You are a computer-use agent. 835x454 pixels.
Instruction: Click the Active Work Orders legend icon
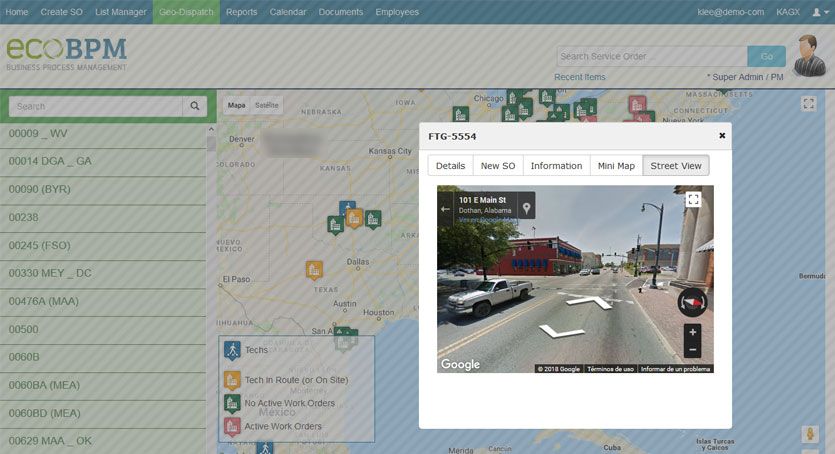coord(232,426)
